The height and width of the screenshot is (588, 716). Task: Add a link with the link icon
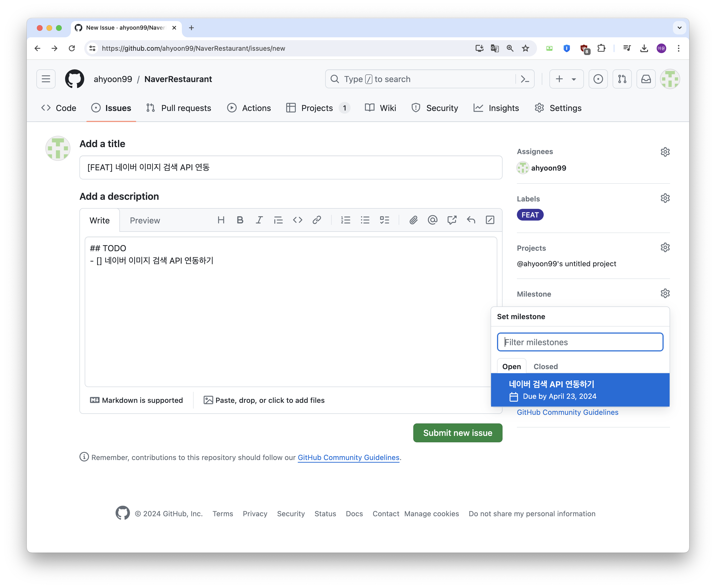317,220
